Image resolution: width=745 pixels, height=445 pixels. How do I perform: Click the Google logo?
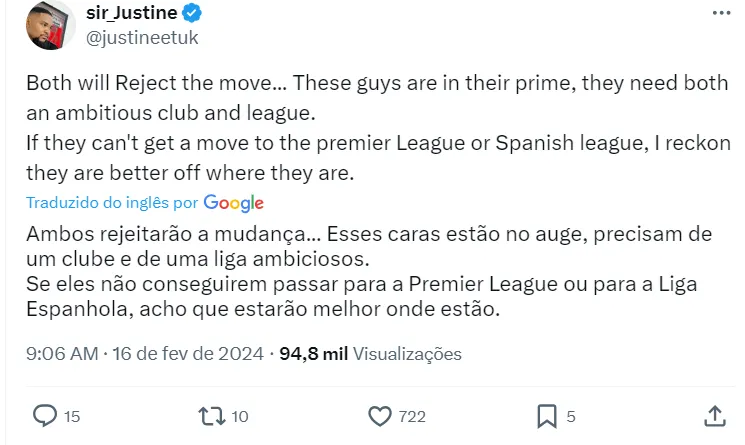233,202
